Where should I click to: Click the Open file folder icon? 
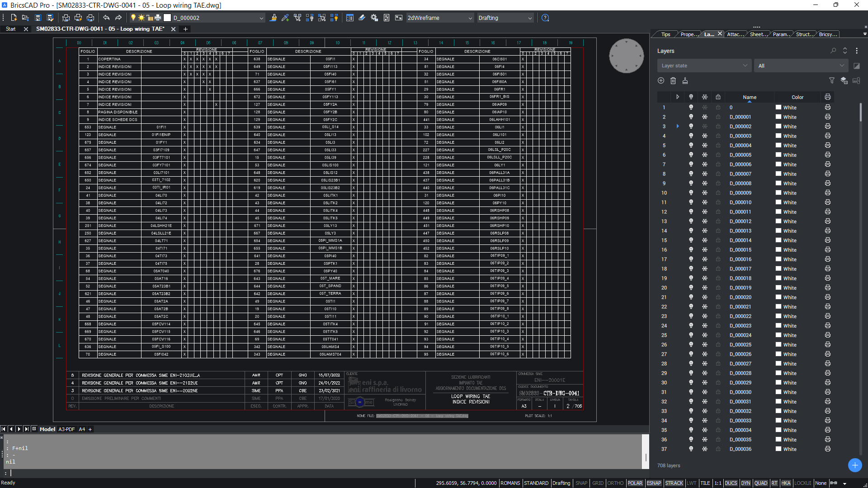25,18
